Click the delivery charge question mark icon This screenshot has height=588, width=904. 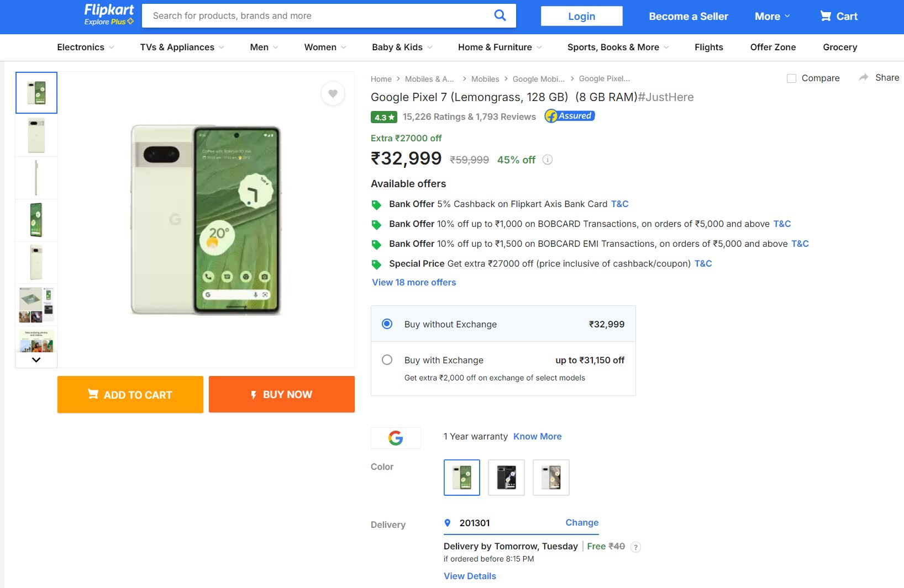(636, 547)
